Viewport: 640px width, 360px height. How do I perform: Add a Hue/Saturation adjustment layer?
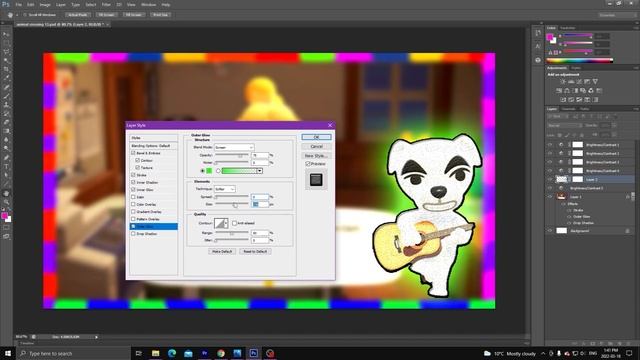coord(559,91)
